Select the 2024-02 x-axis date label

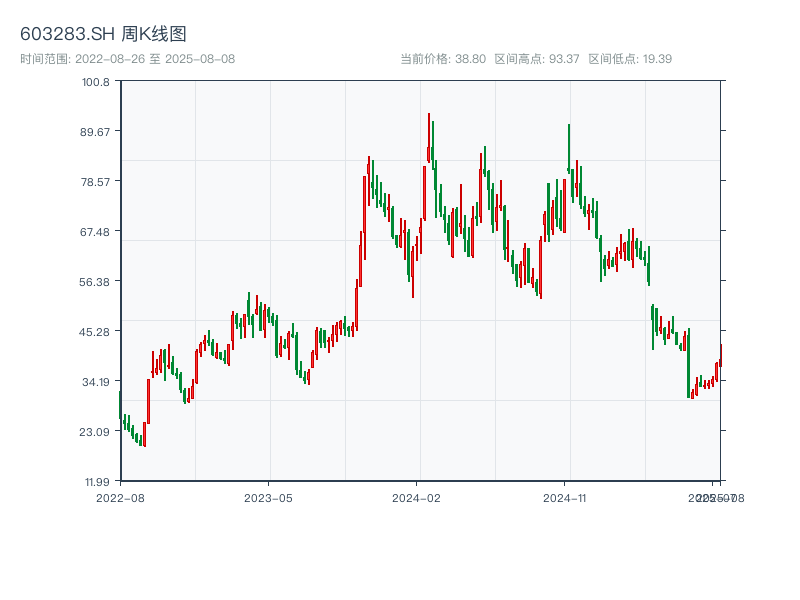[x=417, y=497]
